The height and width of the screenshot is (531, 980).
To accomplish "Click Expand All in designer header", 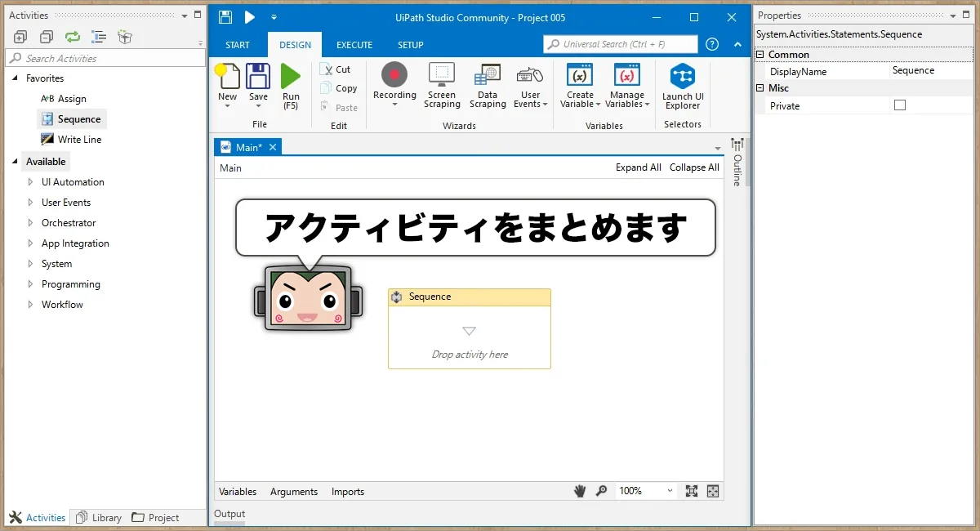I will [639, 167].
